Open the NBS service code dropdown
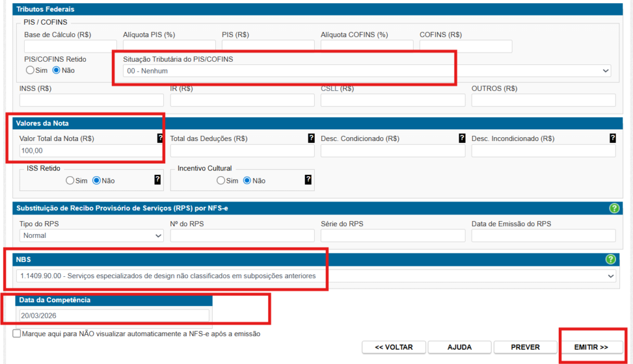This screenshot has width=633, height=364. tap(316, 276)
